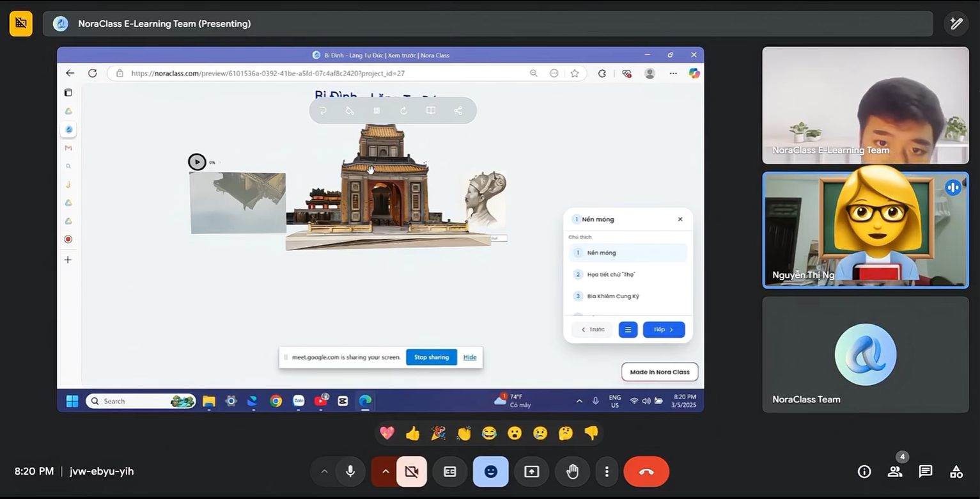This screenshot has height=499, width=980.
Task: Select annotation 1 Nền móng in the list
Action: tap(628, 253)
